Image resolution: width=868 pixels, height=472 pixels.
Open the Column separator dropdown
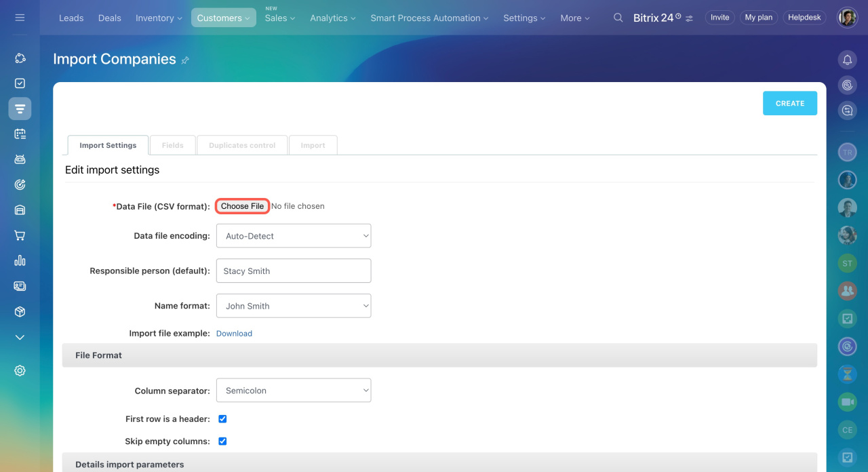coord(294,391)
